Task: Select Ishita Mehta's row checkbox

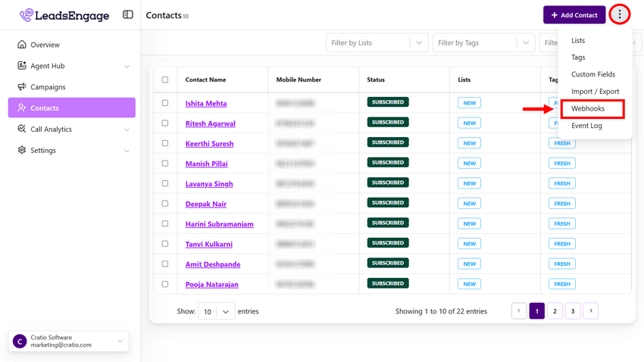Action: click(x=165, y=103)
